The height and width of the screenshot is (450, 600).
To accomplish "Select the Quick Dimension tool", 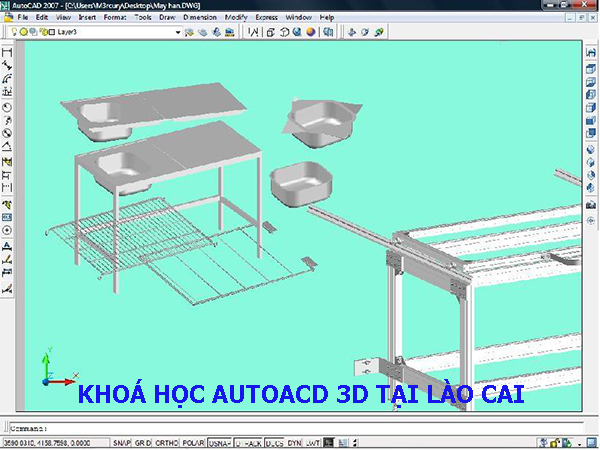I will pos(7,162).
